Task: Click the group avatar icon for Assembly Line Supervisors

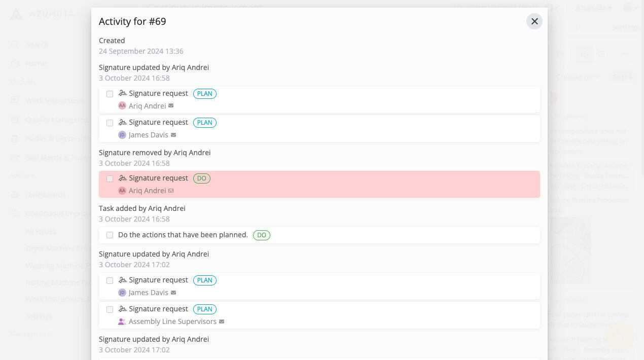Action: [x=122, y=321]
